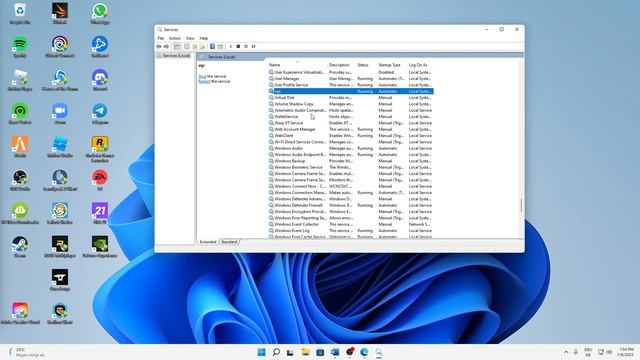The height and width of the screenshot is (360, 640).
Task: Select the purple 21 desktop icon
Action: tap(100, 214)
